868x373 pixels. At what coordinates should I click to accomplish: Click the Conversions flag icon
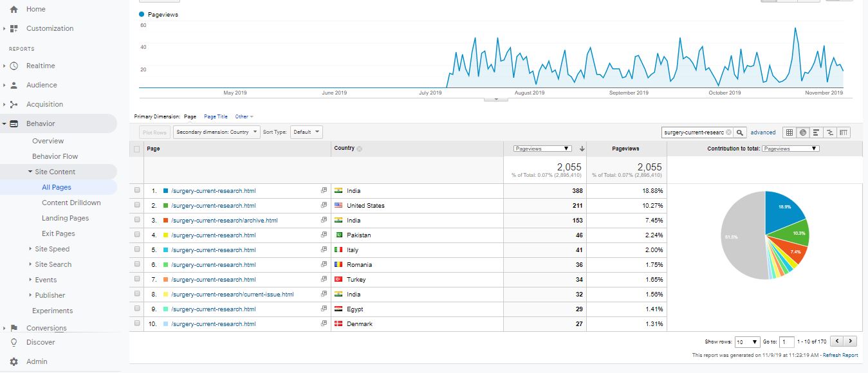tap(14, 328)
